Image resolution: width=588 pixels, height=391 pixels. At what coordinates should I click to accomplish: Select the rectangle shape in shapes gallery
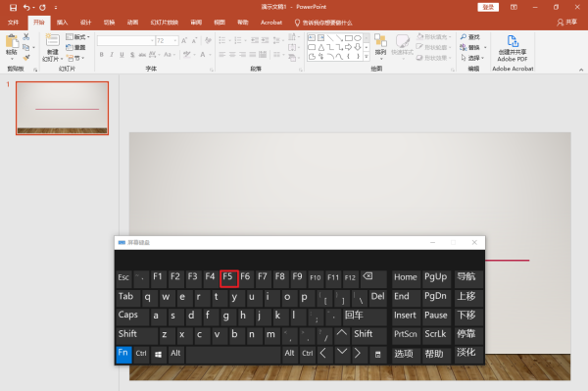[x=348, y=38]
